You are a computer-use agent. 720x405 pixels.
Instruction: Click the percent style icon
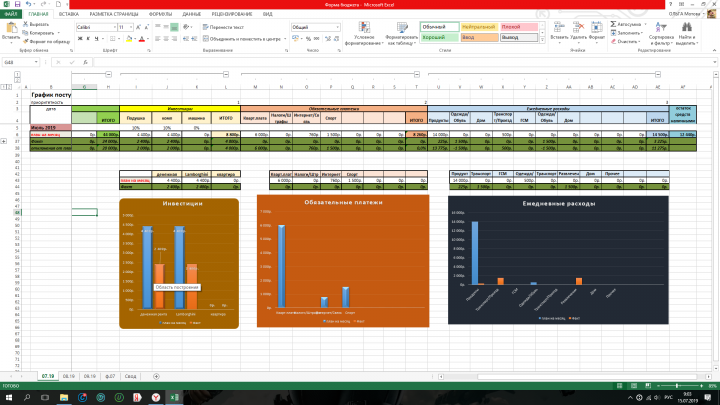(x=308, y=39)
